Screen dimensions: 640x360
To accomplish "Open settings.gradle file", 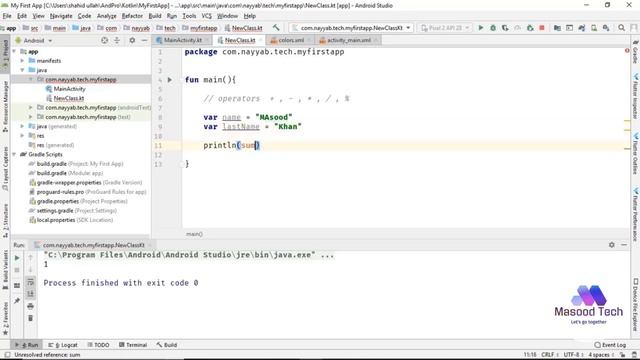I will [x=73, y=211].
